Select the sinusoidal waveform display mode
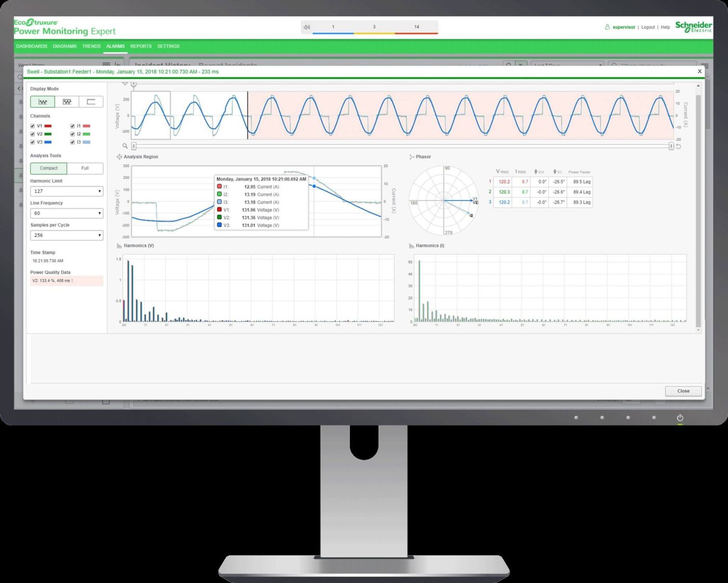The image size is (728, 583). tap(42, 102)
